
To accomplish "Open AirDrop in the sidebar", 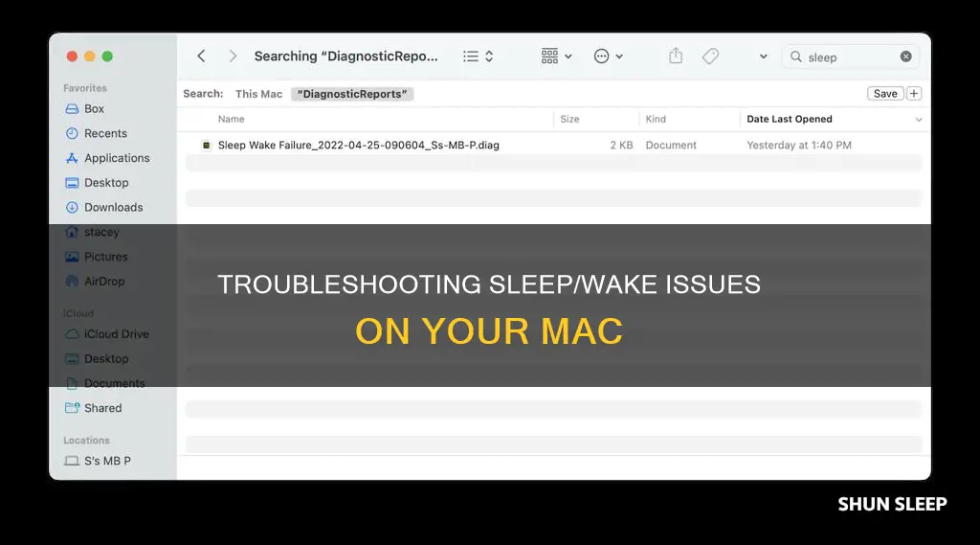I will tap(104, 282).
